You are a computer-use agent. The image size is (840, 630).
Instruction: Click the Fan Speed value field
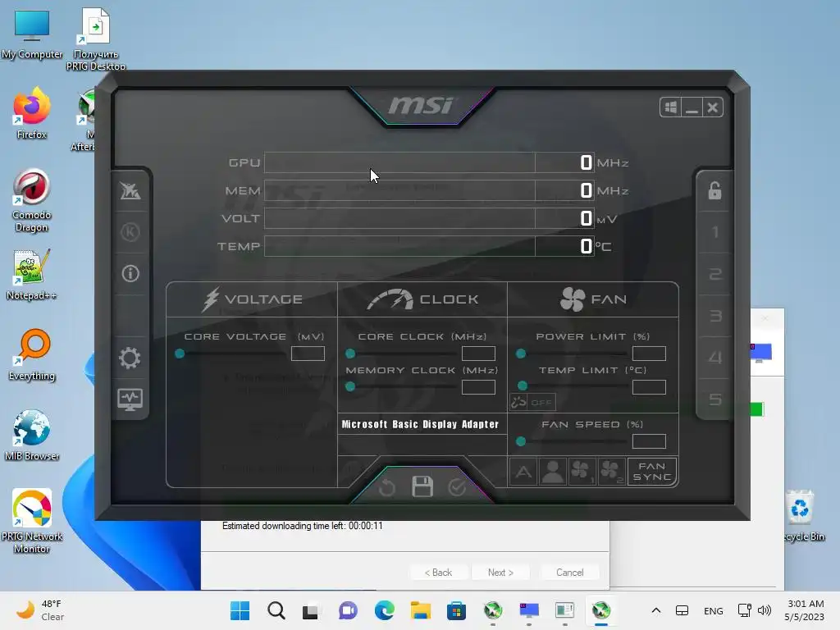[x=649, y=441]
